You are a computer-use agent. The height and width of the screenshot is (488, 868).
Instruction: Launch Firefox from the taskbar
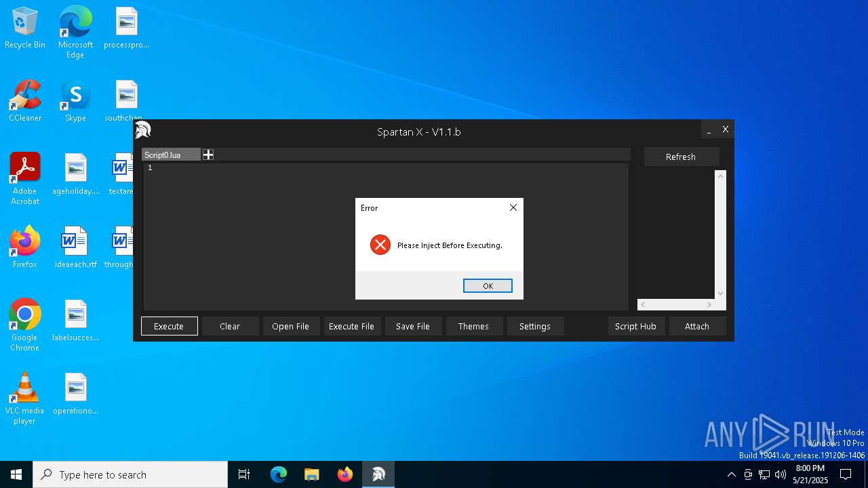[x=345, y=474]
